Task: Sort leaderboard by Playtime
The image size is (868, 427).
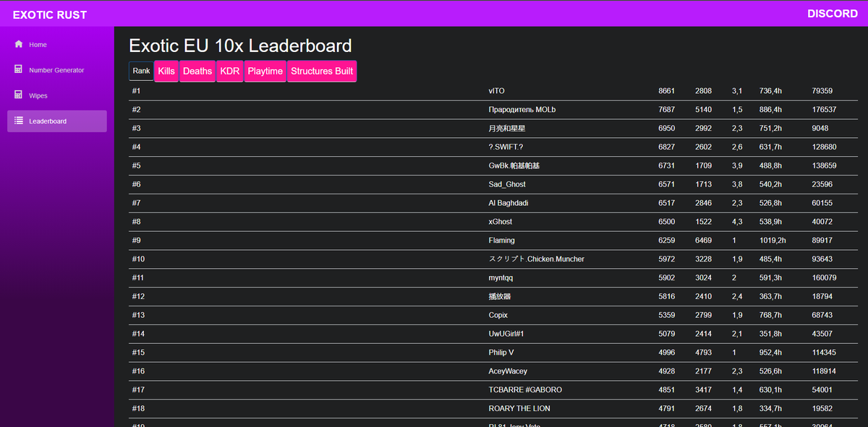Action: click(265, 71)
